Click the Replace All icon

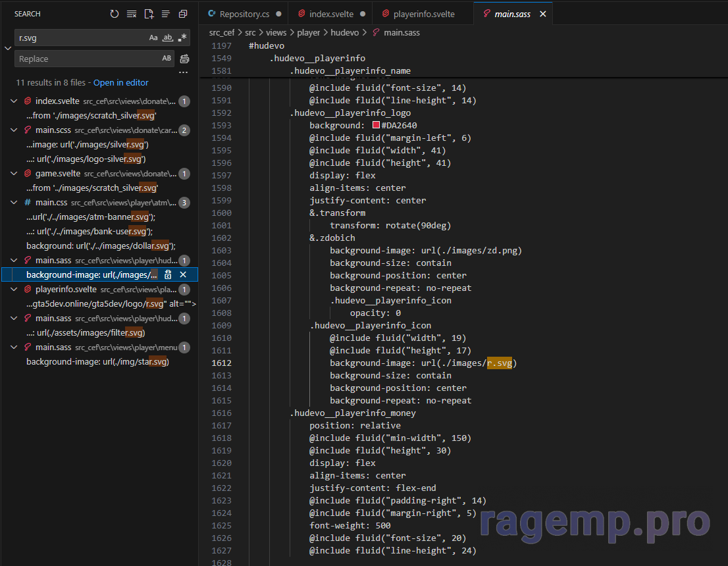tap(184, 59)
